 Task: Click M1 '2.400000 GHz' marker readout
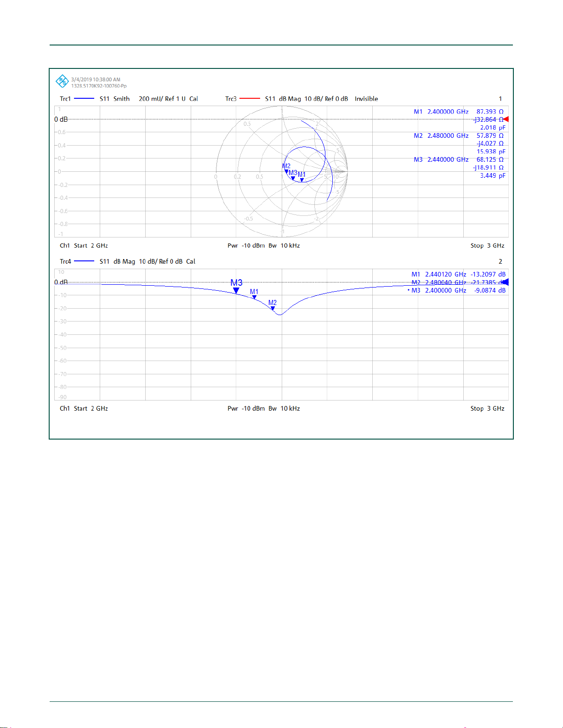coord(448,112)
